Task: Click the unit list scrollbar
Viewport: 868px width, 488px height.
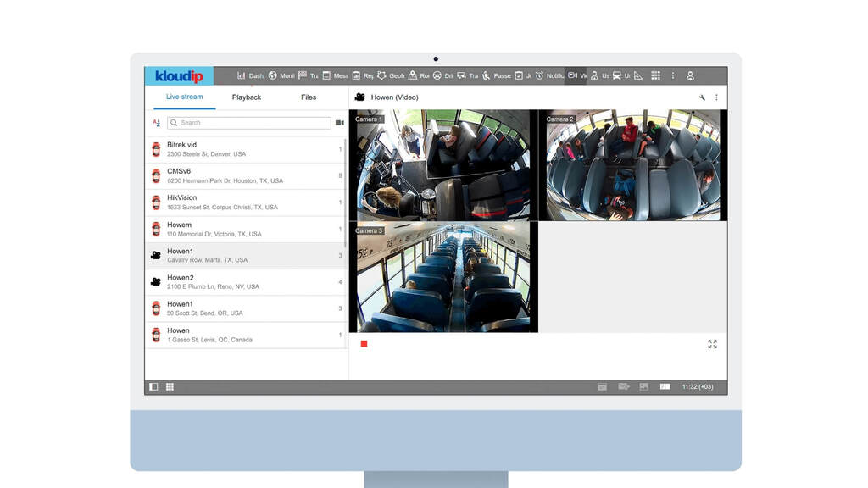Action: [346, 192]
